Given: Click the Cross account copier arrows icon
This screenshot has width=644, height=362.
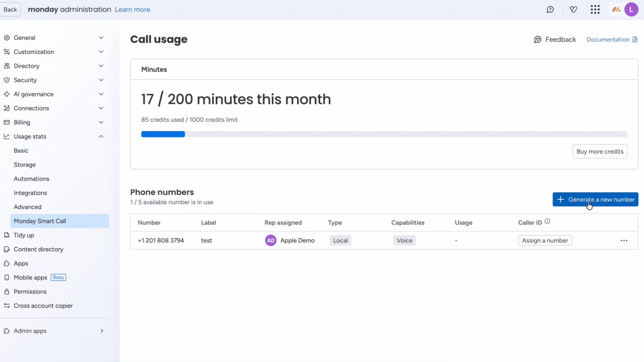Looking at the screenshot, I should (7, 306).
